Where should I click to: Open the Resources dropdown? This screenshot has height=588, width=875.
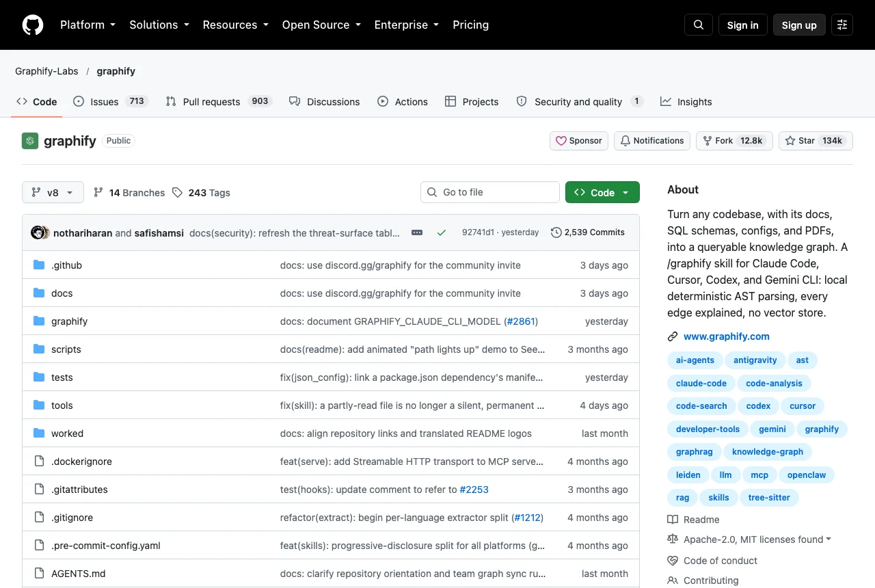coord(235,25)
